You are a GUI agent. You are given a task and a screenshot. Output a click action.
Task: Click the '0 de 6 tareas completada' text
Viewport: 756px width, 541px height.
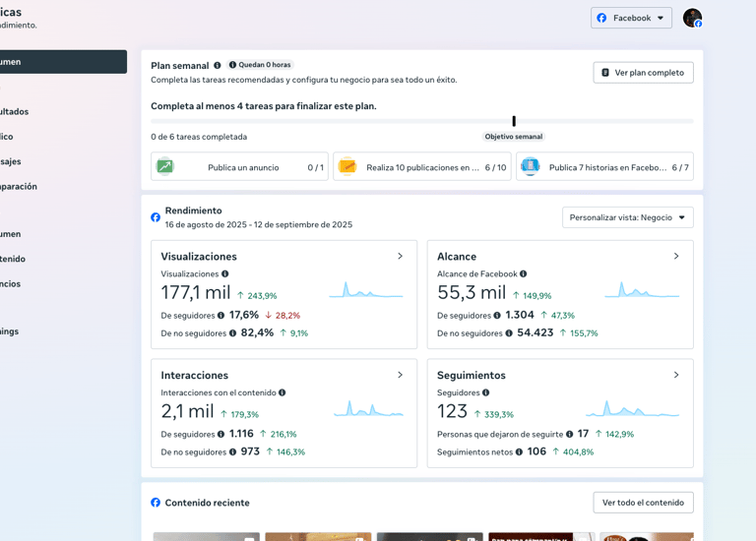[x=199, y=137]
